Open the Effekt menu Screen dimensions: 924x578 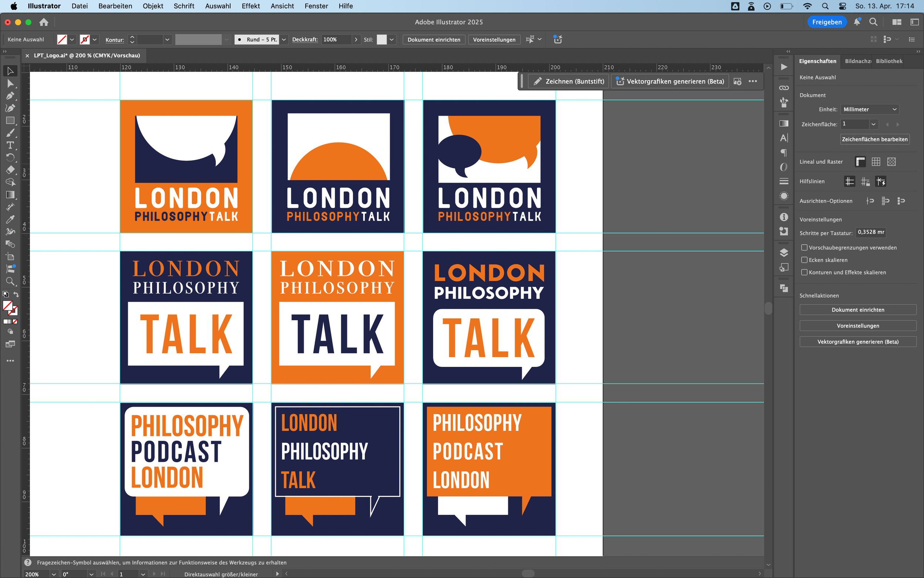coord(251,6)
